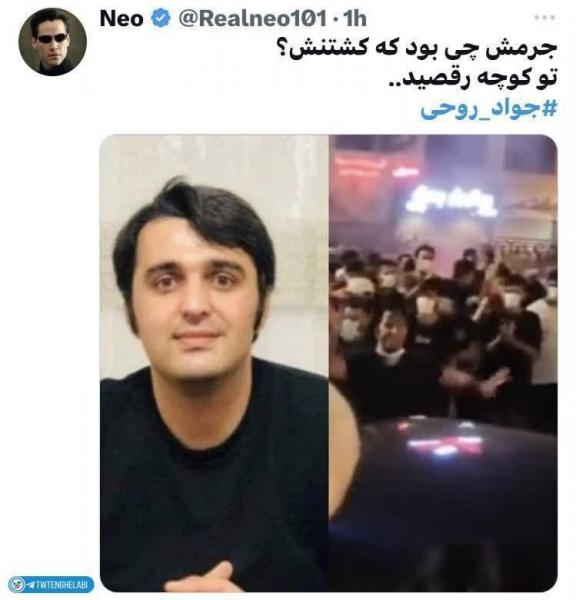Open Neo's round profile avatar
The width and height of the screenshot is (576, 600).
coord(52,42)
